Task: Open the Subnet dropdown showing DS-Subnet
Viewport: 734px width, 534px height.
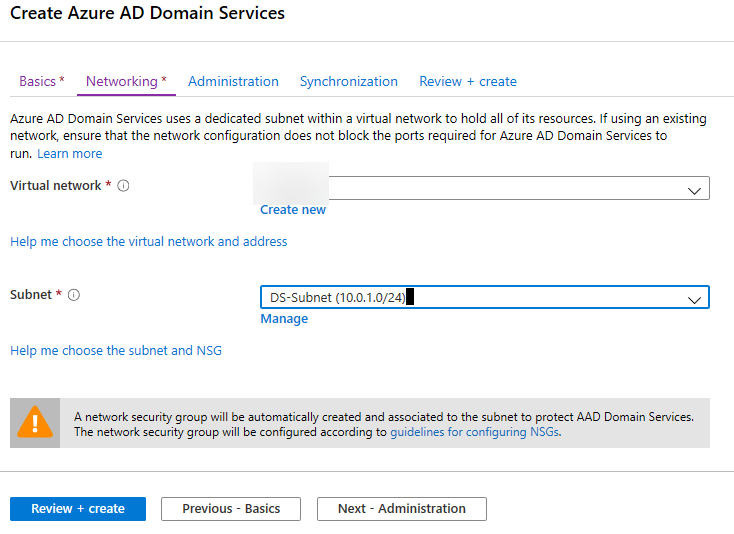Action: coord(693,298)
